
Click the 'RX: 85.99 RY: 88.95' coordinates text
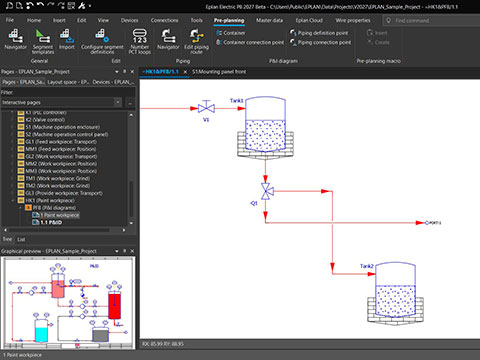(163, 344)
